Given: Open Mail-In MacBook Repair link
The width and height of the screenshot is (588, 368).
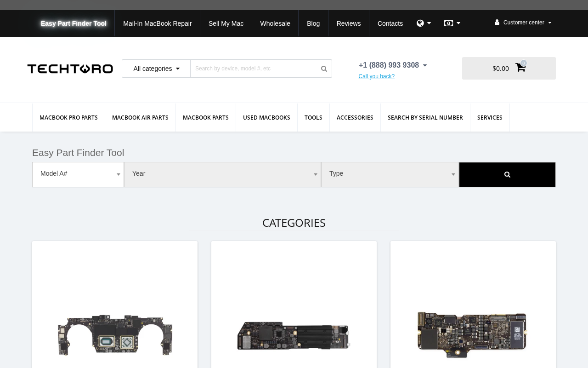Looking at the screenshot, I should pyautogui.click(x=158, y=23).
